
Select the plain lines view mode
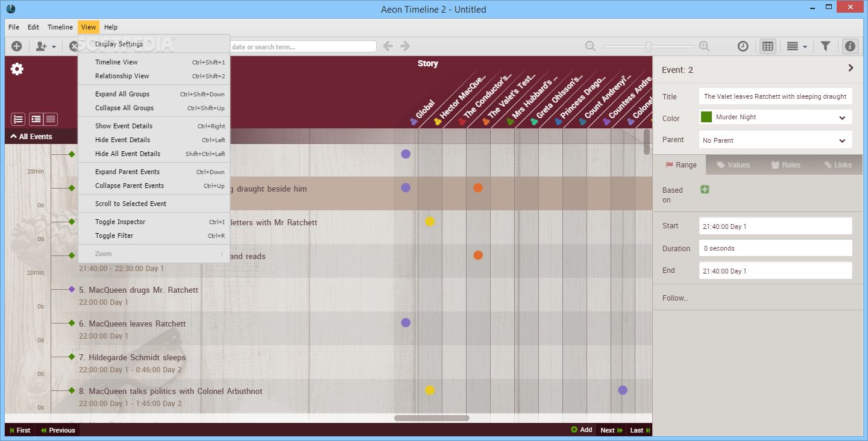pos(51,119)
